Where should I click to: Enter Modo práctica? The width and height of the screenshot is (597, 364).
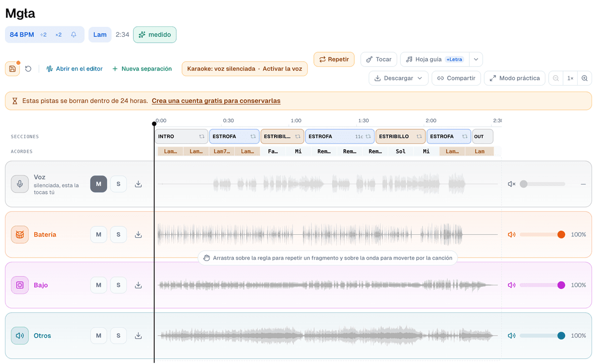pyautogui.click(x=514, y=78)
